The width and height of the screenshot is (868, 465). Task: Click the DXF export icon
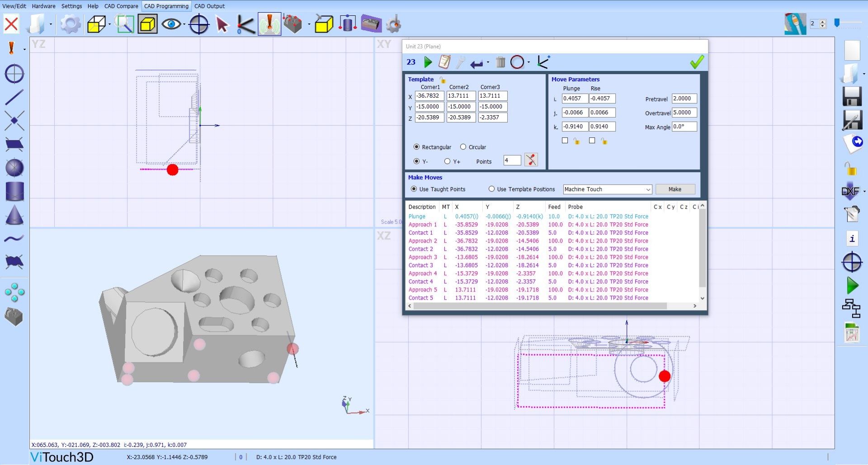(850, 191)
